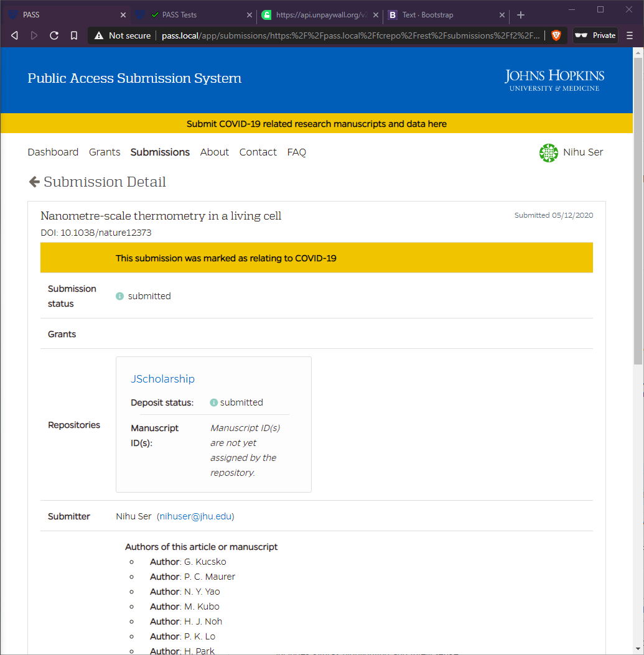Click author M. Kubo entry
This screenshot has width=644, height=655.
[x=185, y=606]
